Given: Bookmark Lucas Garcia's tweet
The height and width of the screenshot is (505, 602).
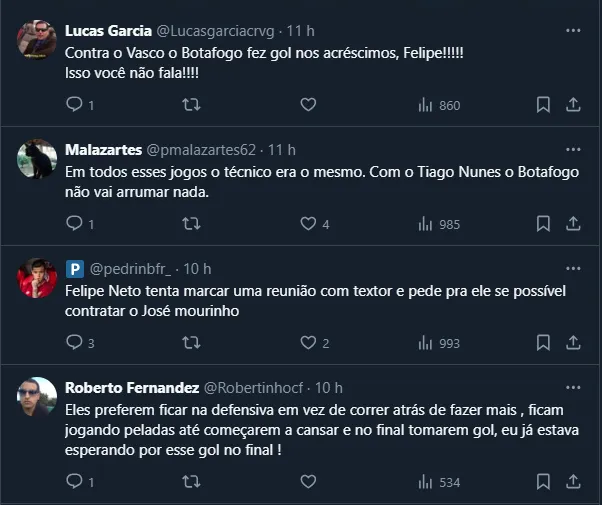Looking at the screenshot, I should (x=543, y=105).
